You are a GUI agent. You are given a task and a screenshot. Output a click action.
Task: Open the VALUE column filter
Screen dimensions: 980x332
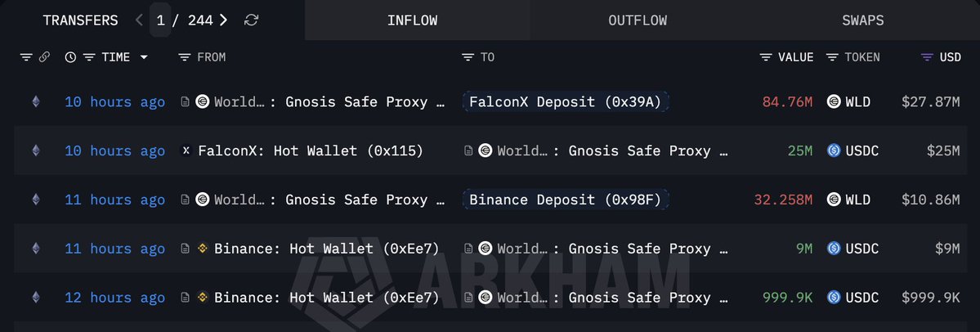(766, 57)
